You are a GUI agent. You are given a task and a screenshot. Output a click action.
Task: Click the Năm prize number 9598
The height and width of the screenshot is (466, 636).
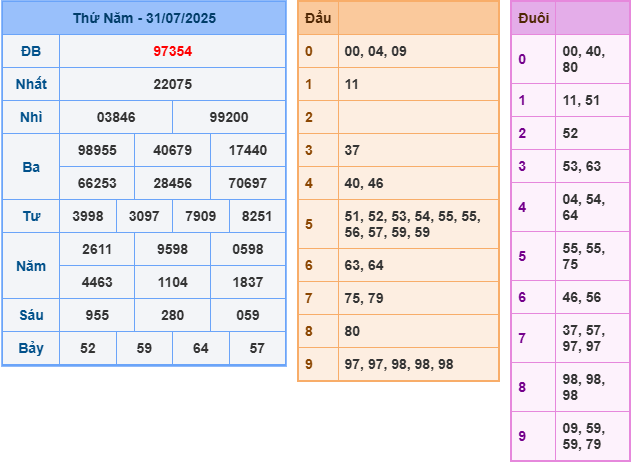172,249
